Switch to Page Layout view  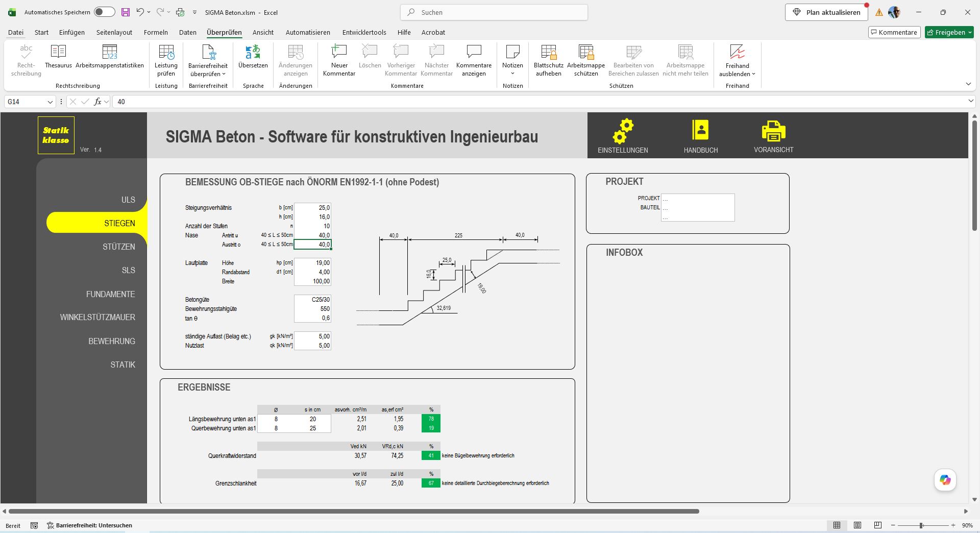tap(857, 525)
